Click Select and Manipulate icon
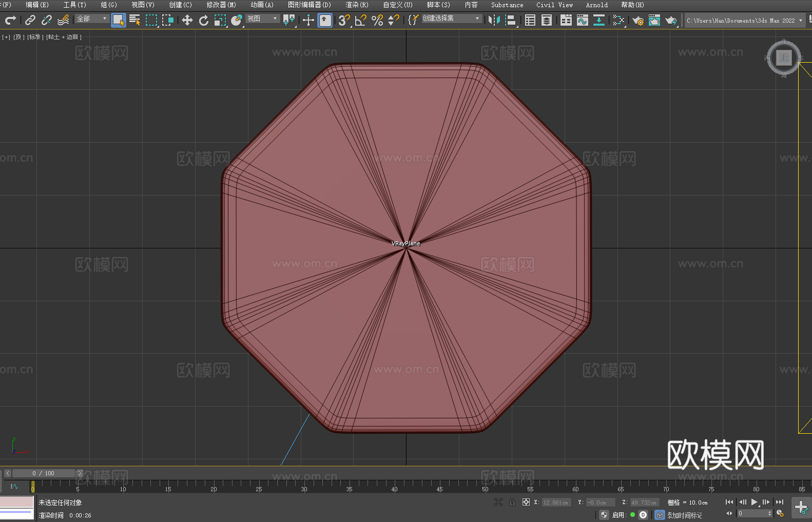Screen dimensions: 812x522 [308, 20]
